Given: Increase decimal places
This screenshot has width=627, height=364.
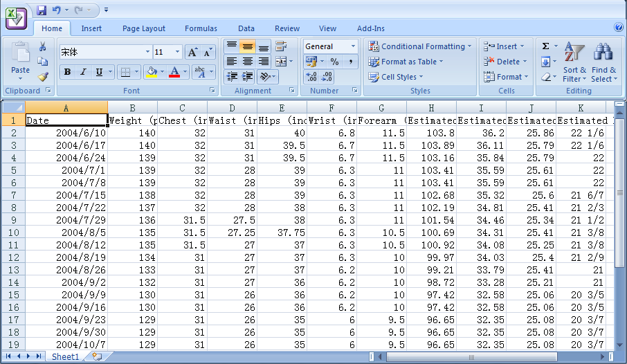Looking at the screenshot, I should click(311, 76).
